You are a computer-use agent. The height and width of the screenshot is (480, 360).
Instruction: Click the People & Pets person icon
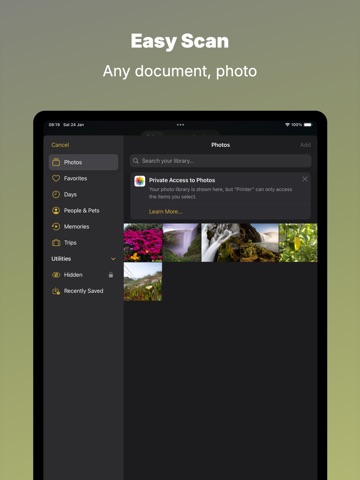pos(56,210)
